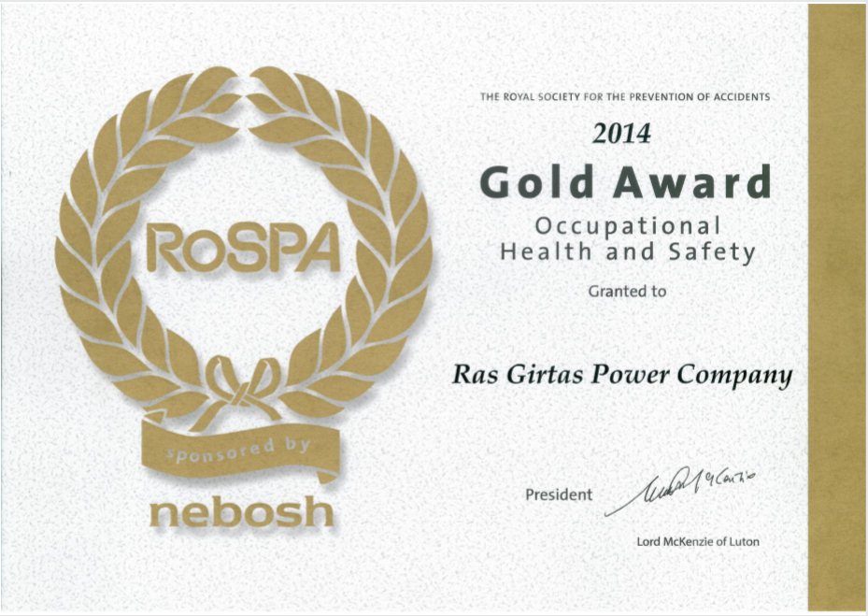The height and width of the screenshot is (616, 868).
Task: Click the gold "RoSPA" logo text
Action: click(243, 248)
